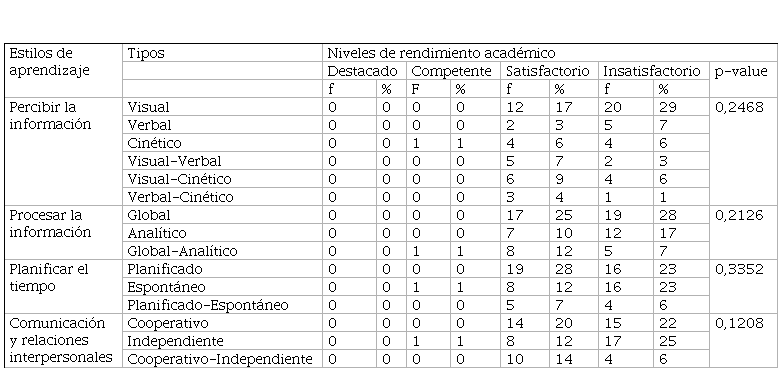Select the 'Planificar el tiempo' category cell
Viewport: 782px width, 372px height.
[63, 287]
